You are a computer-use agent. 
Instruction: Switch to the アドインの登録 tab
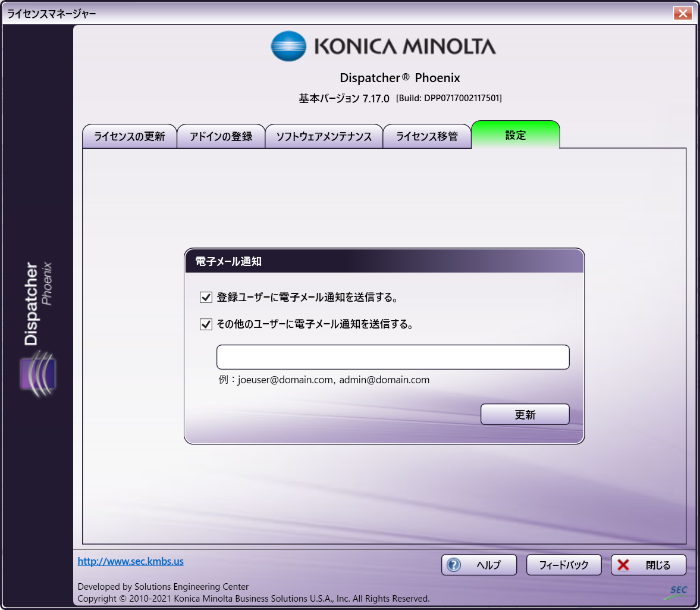(x=221, y=136)
